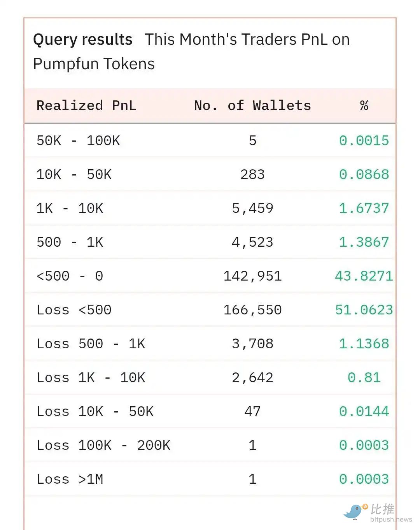Click the 0.0144 percentage value
Image resolution: width=420 pixels, height=530 pixels.
(x=364, y=411)
